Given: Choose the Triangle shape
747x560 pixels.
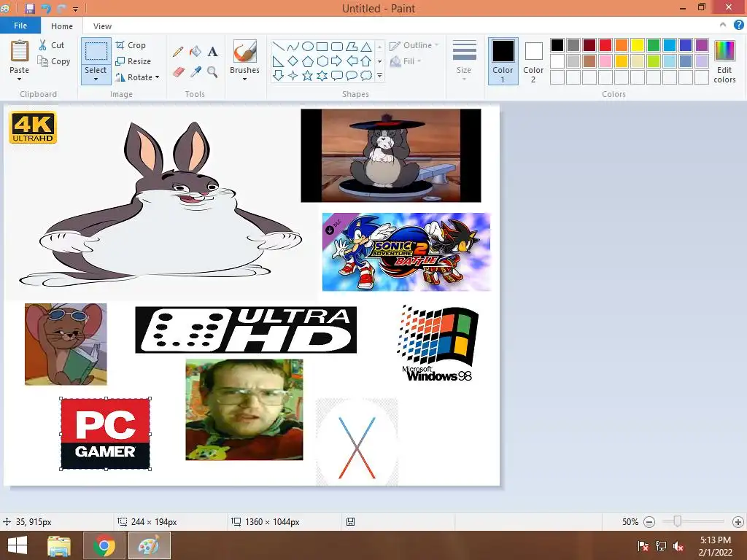Looking at the screenshot, I should pos(366,47).
